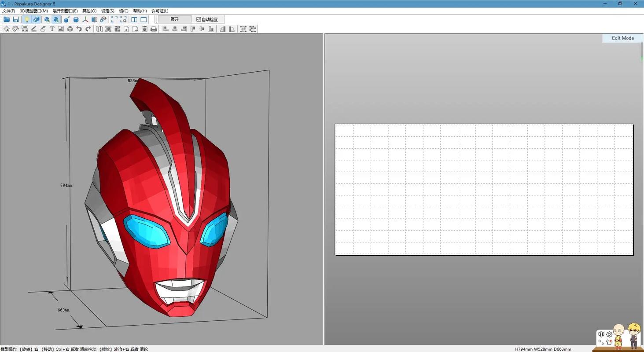
Task: Click the split panels icon beside axes
Action: (x=94, y=19)
